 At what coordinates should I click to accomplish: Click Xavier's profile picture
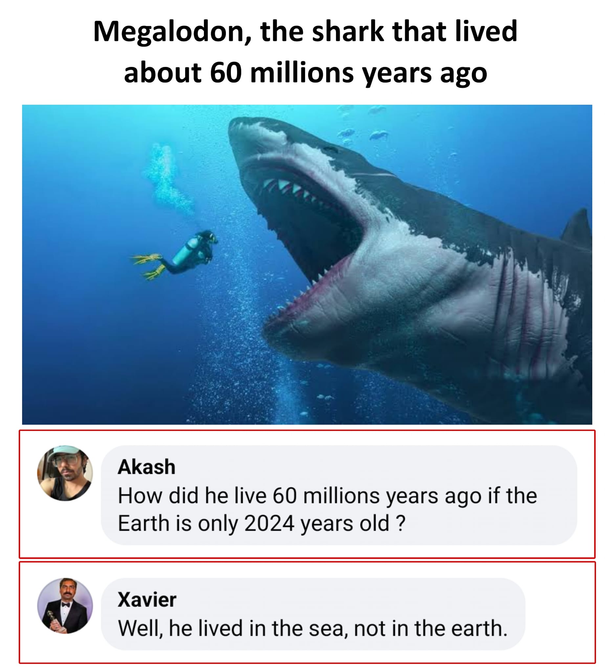(65, 606)
